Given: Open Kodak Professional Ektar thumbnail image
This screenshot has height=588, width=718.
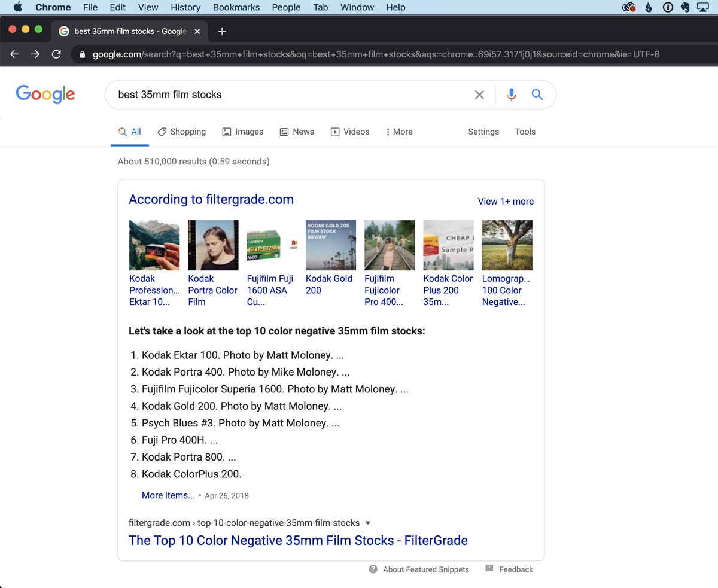Looking at the screenshot, I should [154, 245].
